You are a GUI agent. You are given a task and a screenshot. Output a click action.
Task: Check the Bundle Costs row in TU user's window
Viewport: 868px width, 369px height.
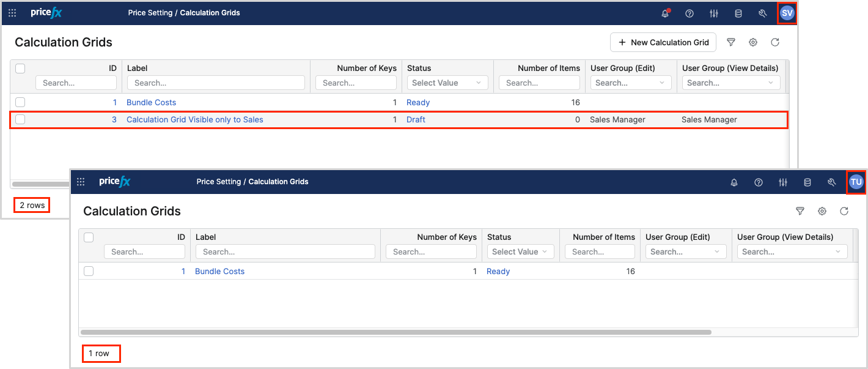[x=89, y=272]
